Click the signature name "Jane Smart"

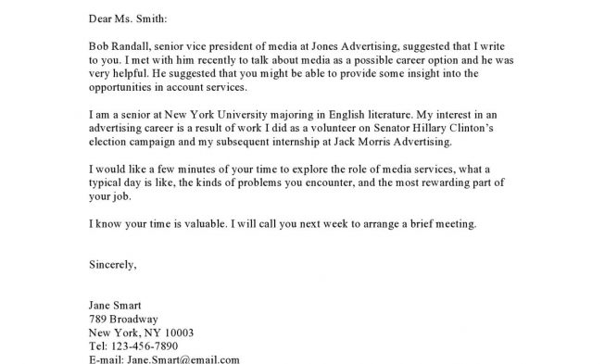point(115,306)
